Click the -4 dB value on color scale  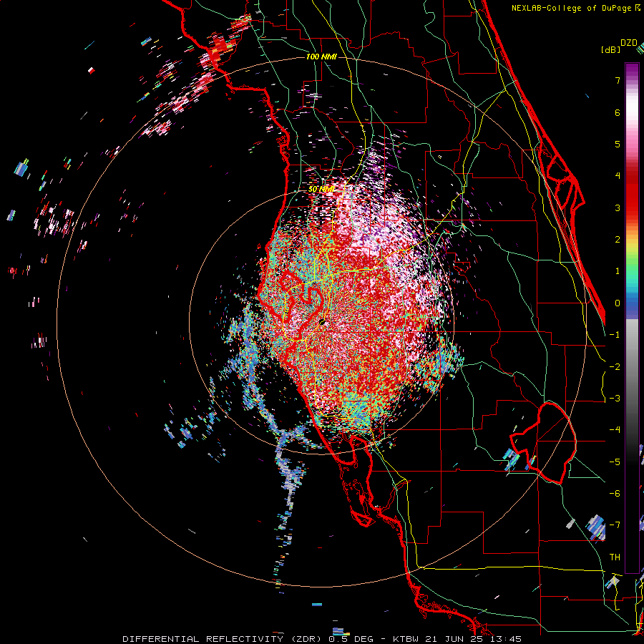[615, 430]
